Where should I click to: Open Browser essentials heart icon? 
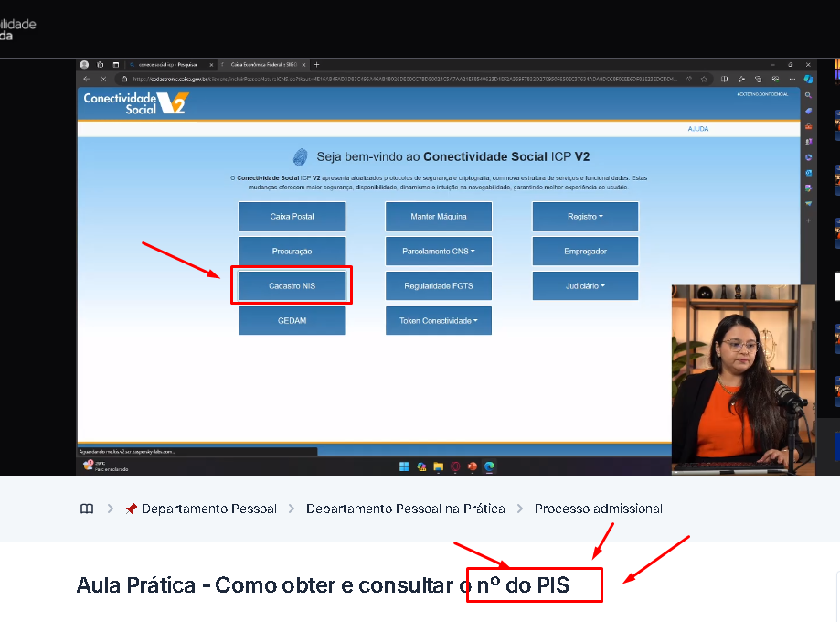click(x=775, y=79)
